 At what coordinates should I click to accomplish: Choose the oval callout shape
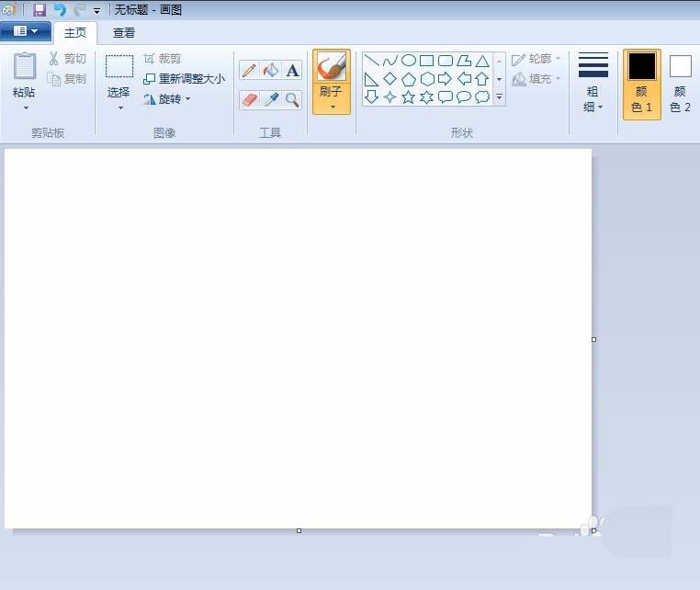464,96
